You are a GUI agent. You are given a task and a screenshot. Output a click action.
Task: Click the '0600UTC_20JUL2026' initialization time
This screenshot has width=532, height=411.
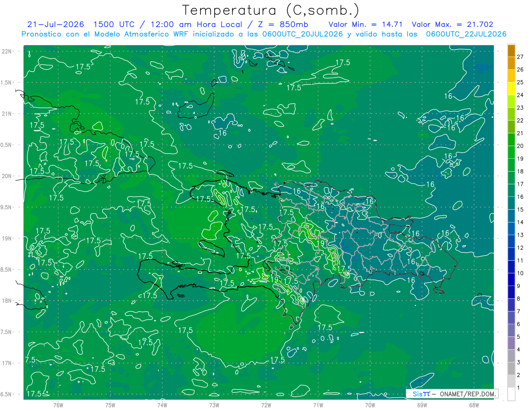(x=303, y=34)
